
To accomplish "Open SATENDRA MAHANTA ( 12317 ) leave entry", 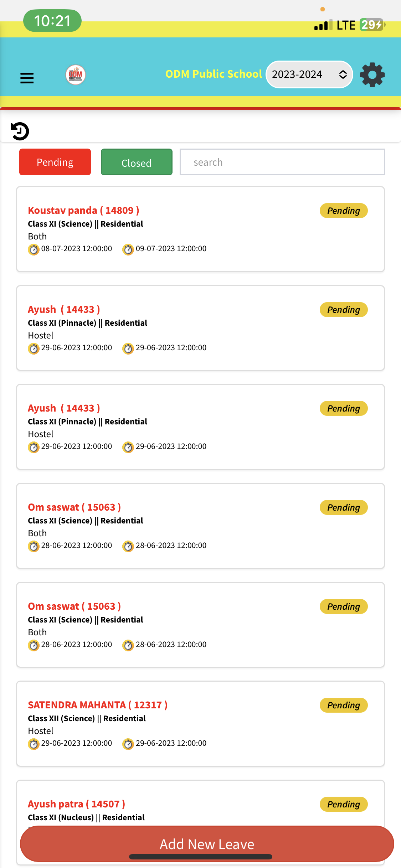I will (x=98, y=705).
